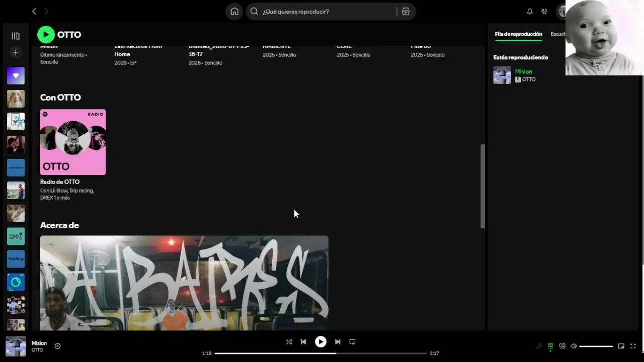Play OTTO with green play button
The height and width of the screenshot is (362, 644).
point(46,35)
